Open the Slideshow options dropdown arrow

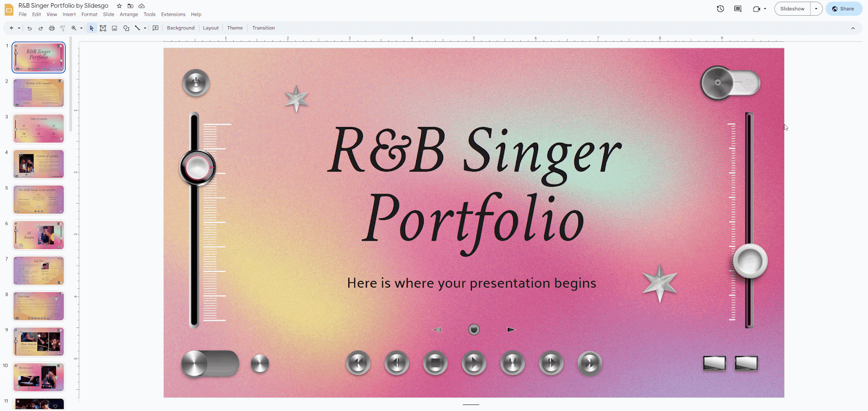click(816, 9)
